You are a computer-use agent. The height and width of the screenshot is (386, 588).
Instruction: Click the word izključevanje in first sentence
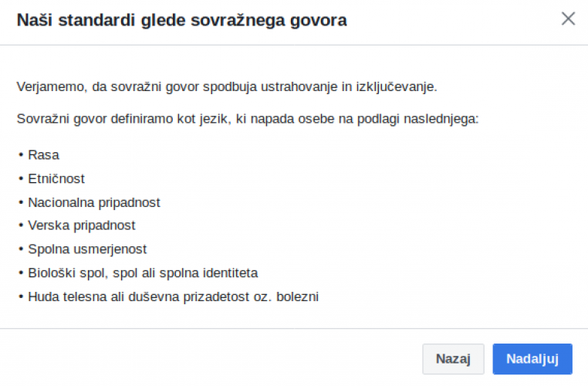[x=395, y=86]
